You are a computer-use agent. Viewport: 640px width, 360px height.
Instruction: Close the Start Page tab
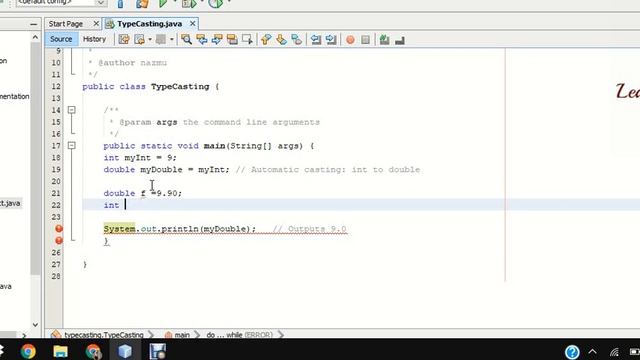point(96,24)
